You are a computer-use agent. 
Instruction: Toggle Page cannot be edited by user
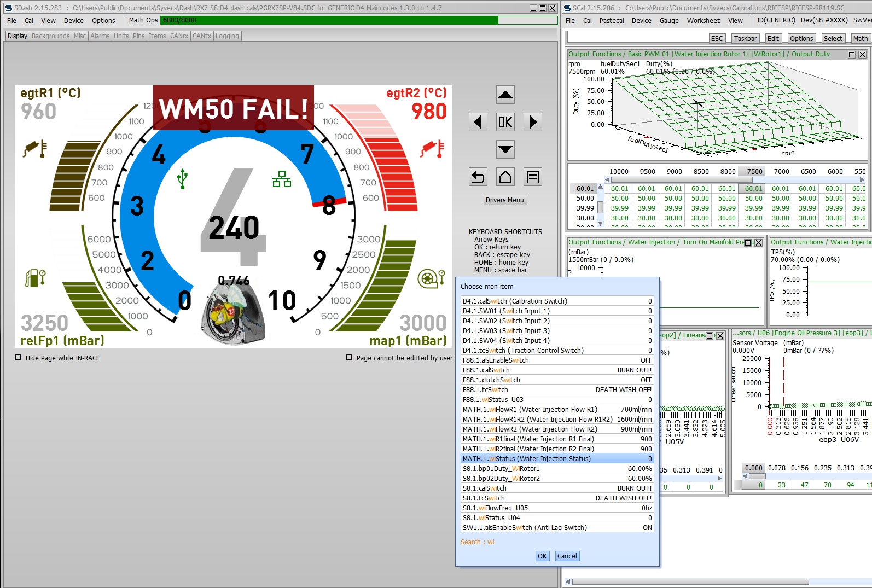point(349,358)
